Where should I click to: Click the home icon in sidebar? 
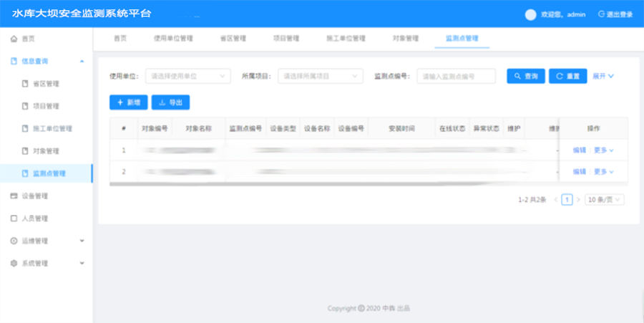pyautogui.click(x=14, y=39)
